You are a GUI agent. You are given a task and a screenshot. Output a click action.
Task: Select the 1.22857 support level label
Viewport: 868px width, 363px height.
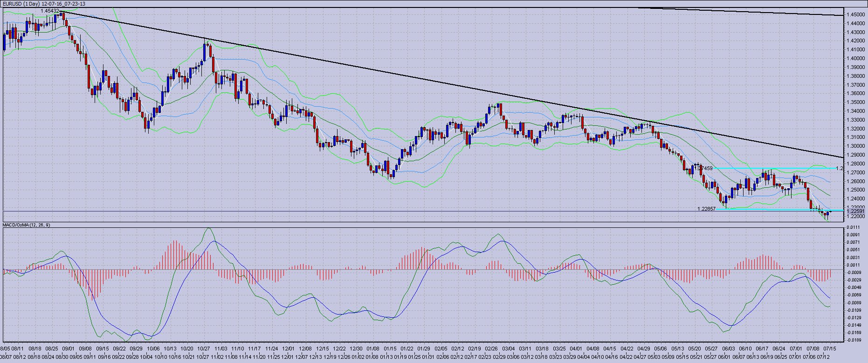tap(706, 209)
